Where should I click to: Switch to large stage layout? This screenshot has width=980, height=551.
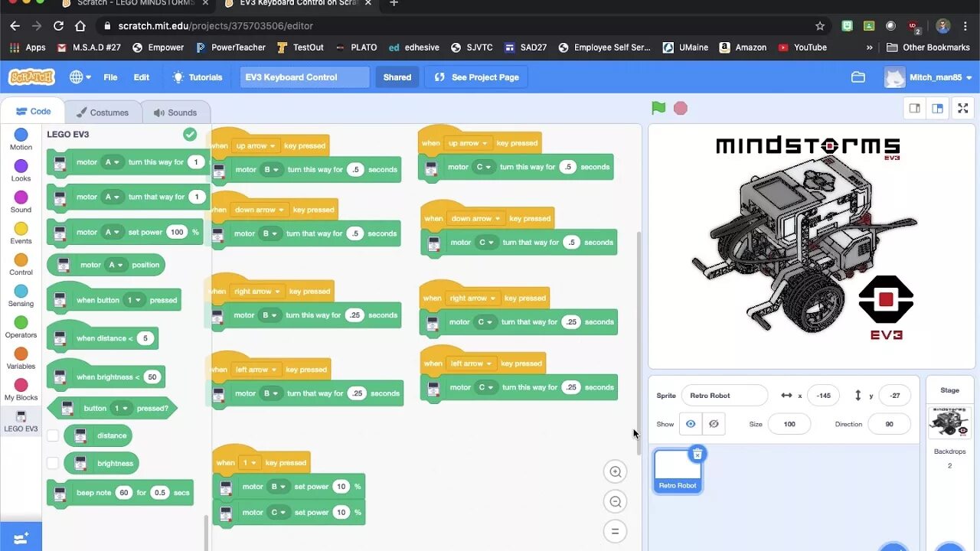937,108
